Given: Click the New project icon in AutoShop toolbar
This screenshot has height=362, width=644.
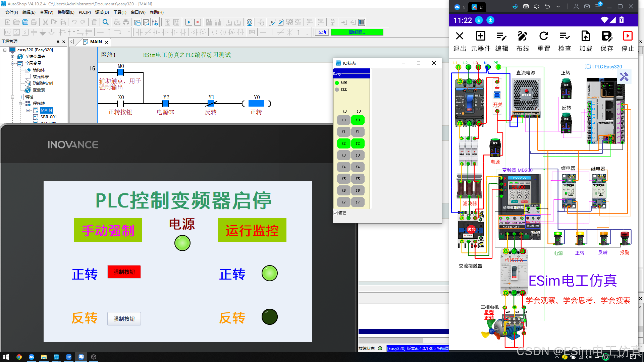Looking at the screenshot, I should (x=8, y=22).
